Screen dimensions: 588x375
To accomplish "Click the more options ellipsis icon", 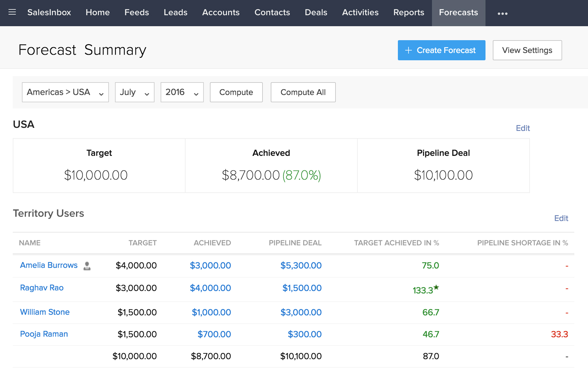I will [502, 13].
